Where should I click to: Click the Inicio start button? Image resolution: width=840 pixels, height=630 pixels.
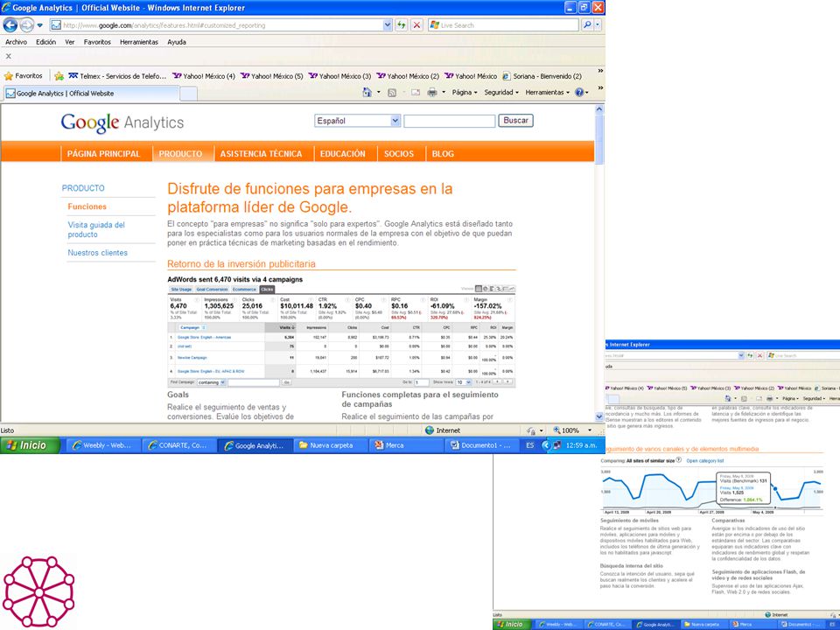pyautogui.click(x=30, y=445)
